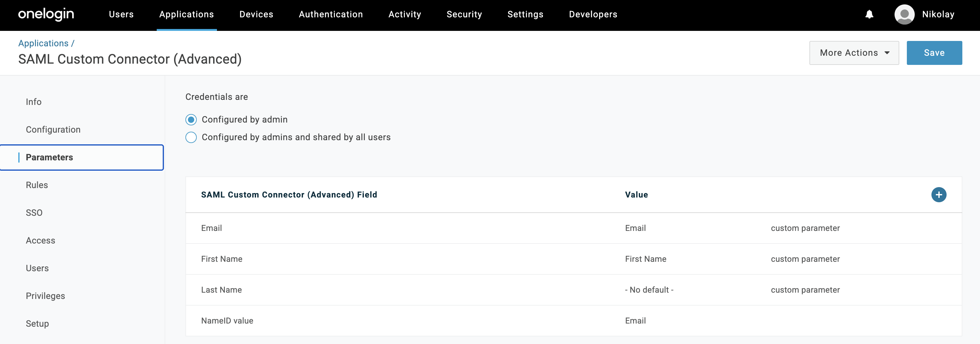Click the OneLogin logo
Image resolution: width=980 pixels, height=344 pixels.
(46, 14)
